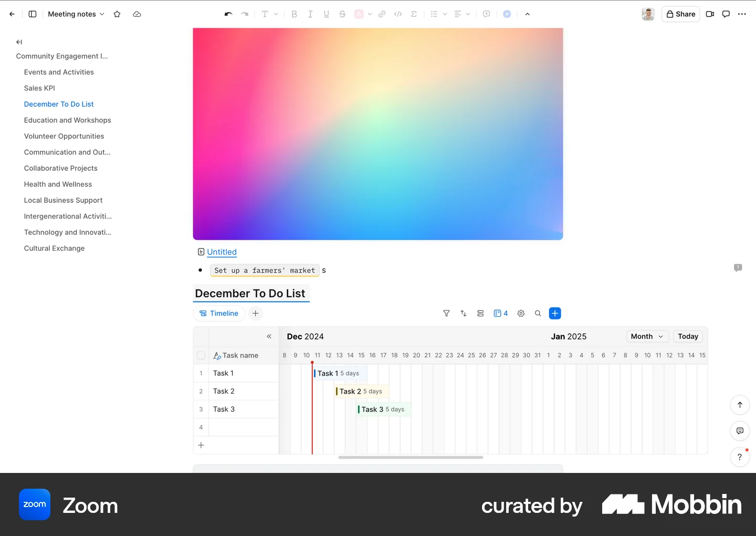
Task: Open timeline settings gear
Action: pyautogui.click(x=521, y=313)
